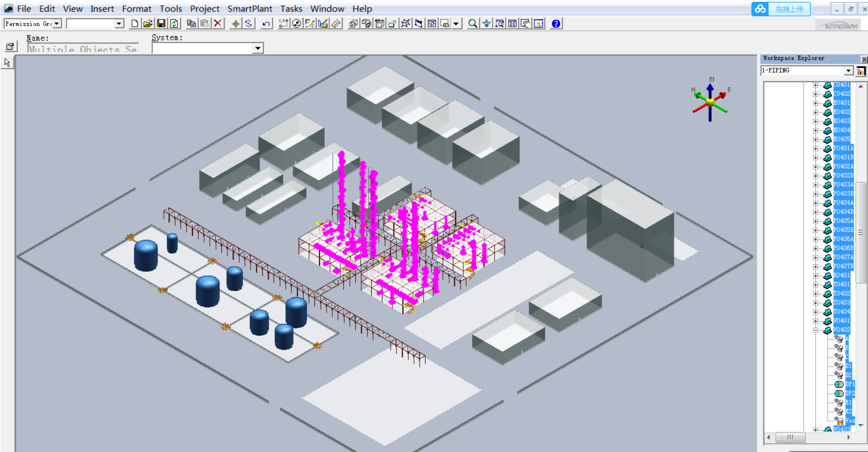The image size is (868, 452).
Task: Open the SmartPlant menu
Action: [x=250, y=9]
